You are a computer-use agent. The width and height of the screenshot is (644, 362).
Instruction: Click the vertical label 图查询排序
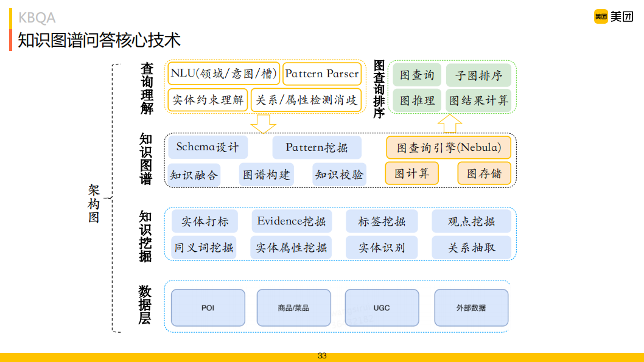[379, 89]
